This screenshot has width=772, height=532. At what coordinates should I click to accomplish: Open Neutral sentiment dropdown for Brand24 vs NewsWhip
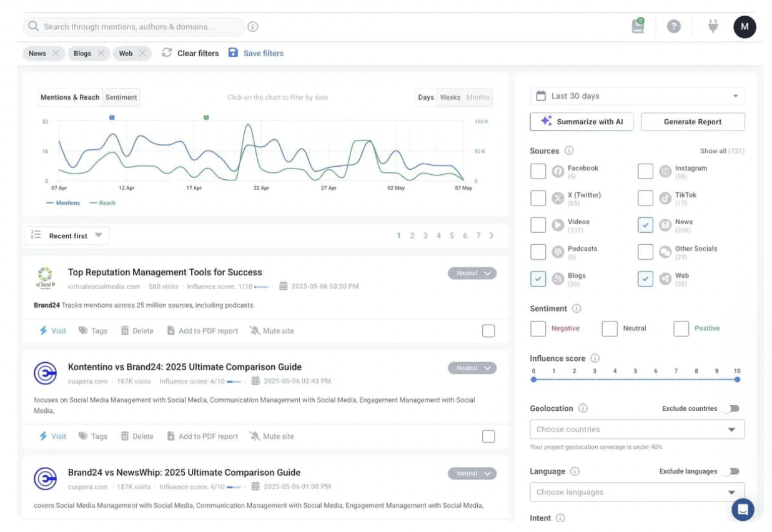tap(472, 474)
